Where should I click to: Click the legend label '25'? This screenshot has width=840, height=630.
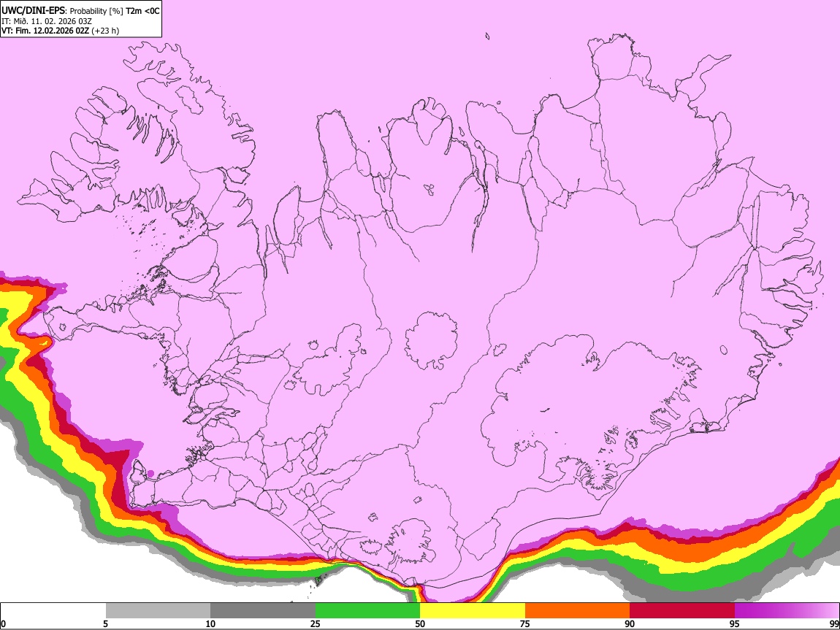[316, 623]
